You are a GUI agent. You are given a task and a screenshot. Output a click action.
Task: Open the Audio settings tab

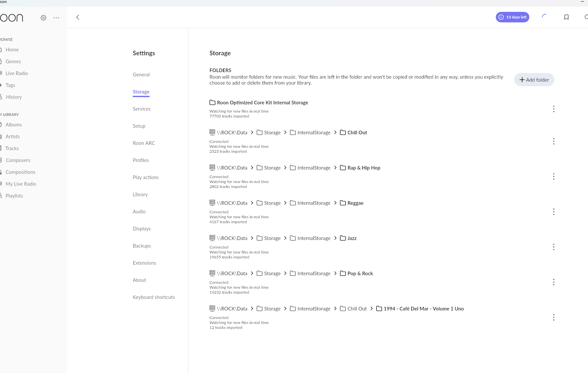(x=139, y=212)
